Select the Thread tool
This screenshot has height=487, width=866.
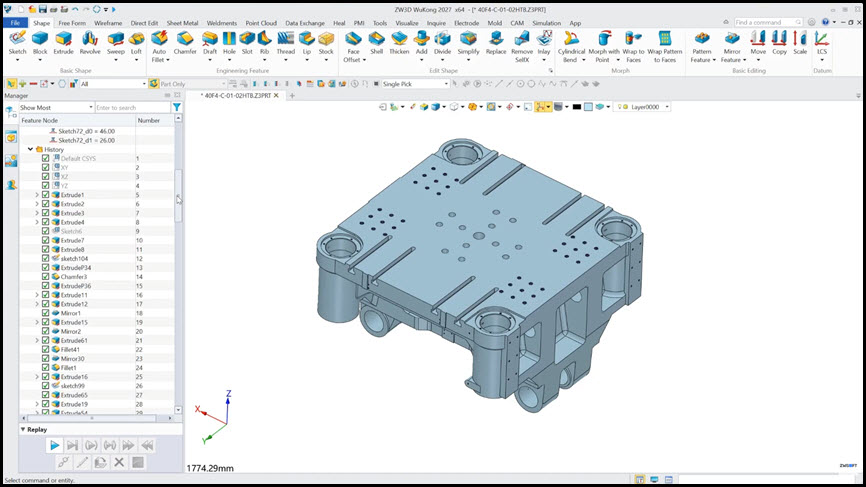tap(286, 43)
